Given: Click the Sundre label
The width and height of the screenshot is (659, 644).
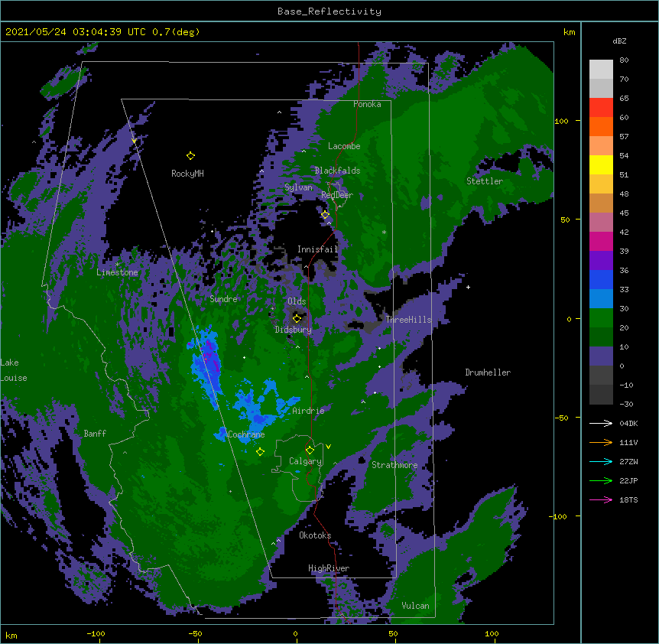Looking at the screenshot, I should click(223, 299).
